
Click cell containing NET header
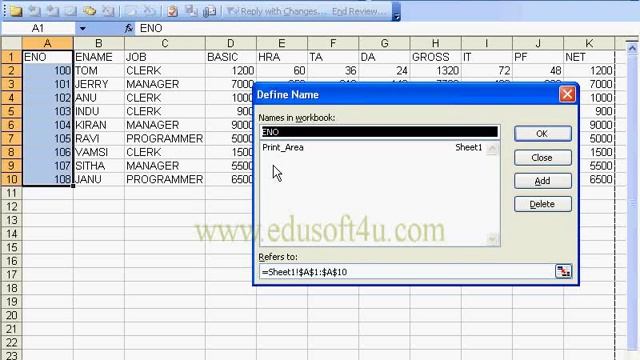point(589,57)
